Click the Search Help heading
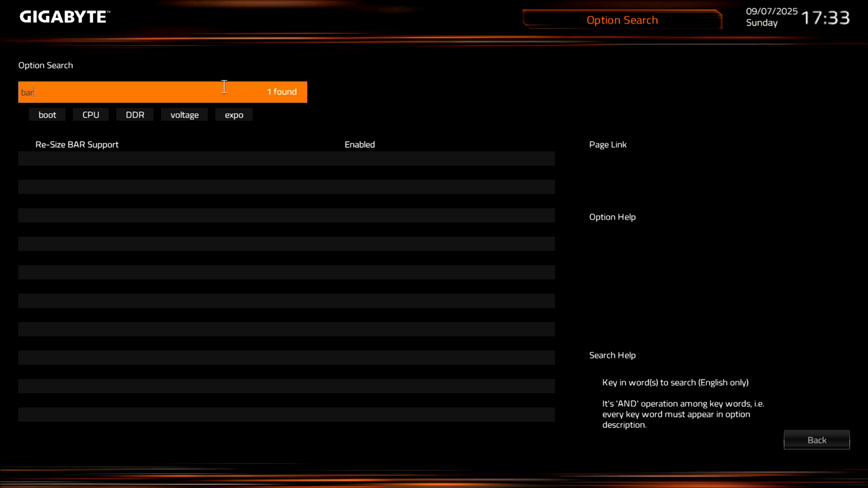Screen dimensions: 868x488 point(612,355)
